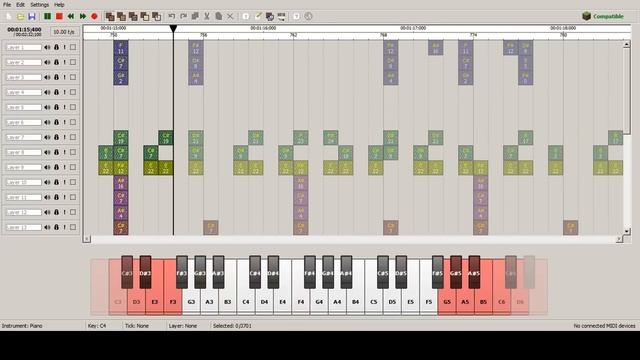Viewport: 640px width, 360px height.
Task: Open the Settings menu
Action: [x=40, y=5]
